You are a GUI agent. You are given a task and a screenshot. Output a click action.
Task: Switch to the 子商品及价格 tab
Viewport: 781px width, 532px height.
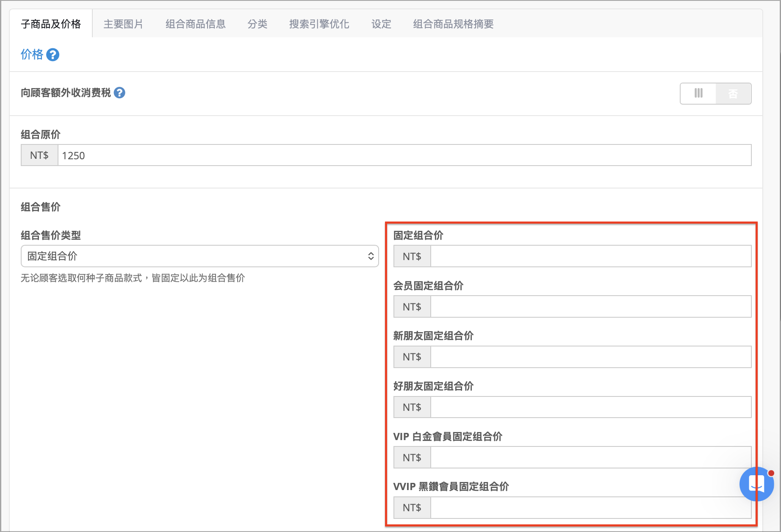[x=51, y=24]
